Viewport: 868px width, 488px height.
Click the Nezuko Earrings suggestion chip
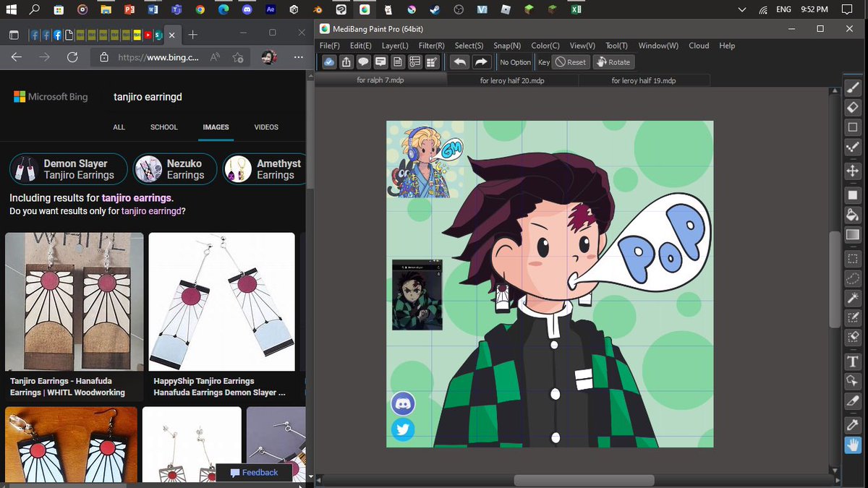pyautogui.click(x=175, y=169)
